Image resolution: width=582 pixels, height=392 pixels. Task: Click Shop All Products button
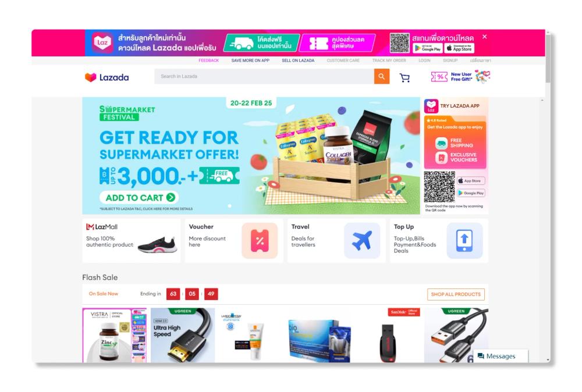pos(456,294)
